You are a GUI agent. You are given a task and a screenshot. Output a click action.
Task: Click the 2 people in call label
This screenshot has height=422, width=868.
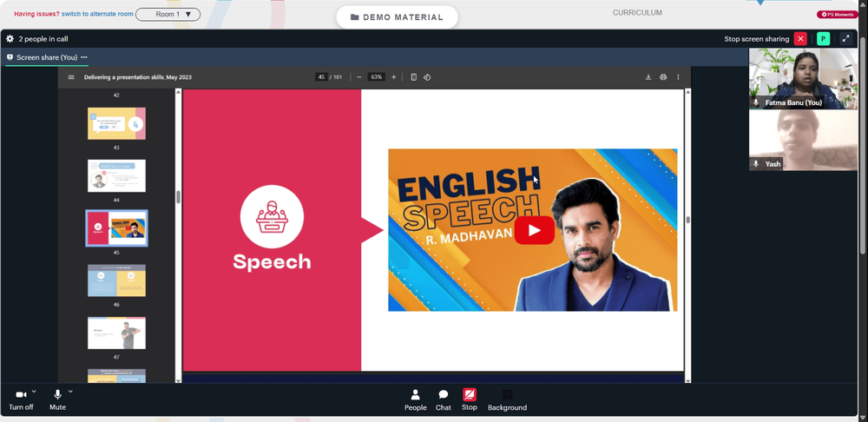point(43,39)
